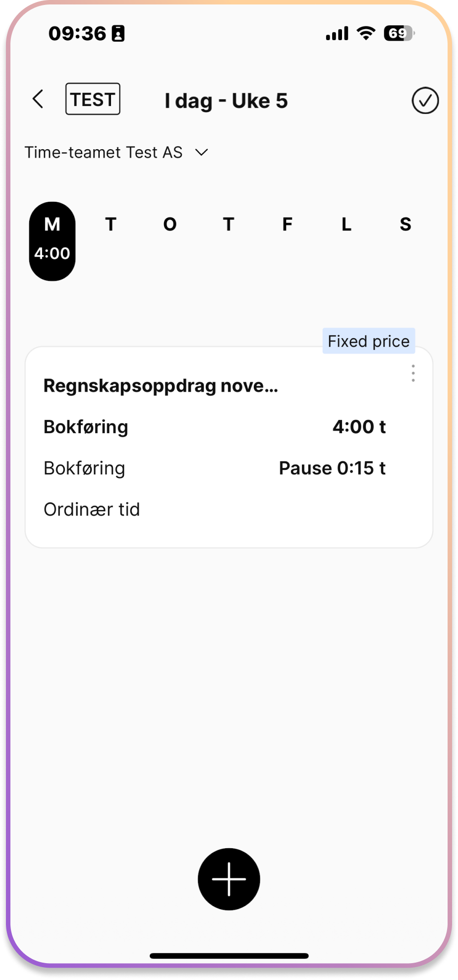Choose Friday (F) in the week row

[287, 225]
